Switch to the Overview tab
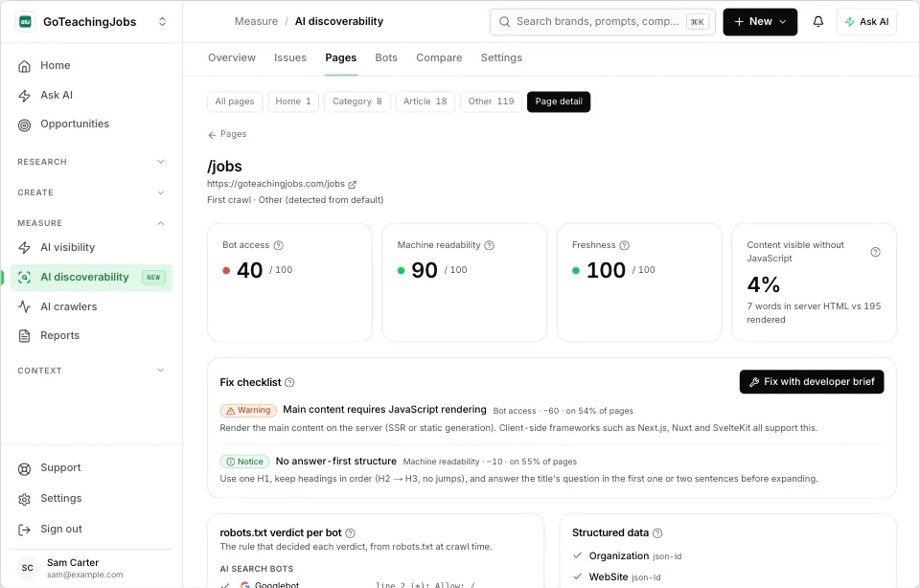920x588 pixels. 232,57
